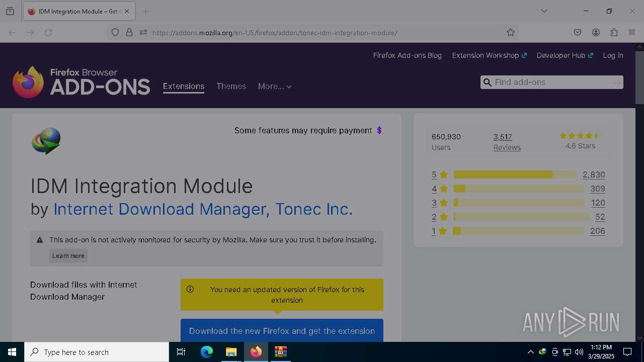Select the Themes navigation tab
The width and height of the screenshot is (644, 362).
(231, 86)
